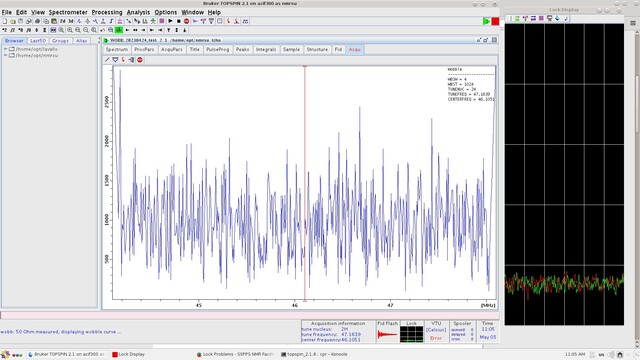The height and width of the screenshot is (360, 640).
Task: Open the Help menu
Action: click(x=214, y=12)
